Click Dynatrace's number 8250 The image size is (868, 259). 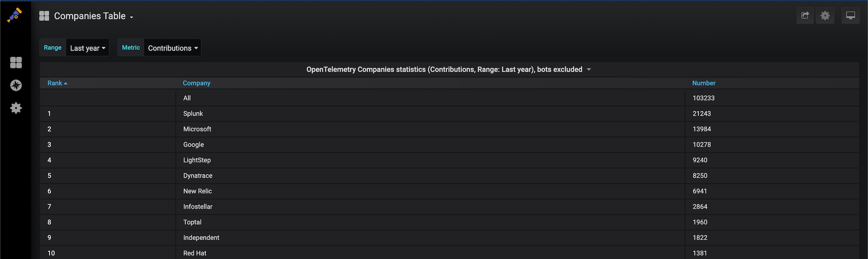coord(700,175)
